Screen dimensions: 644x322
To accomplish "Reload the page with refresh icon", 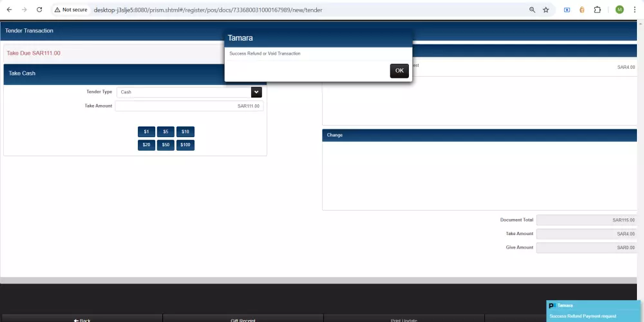I will coord(39,10).
